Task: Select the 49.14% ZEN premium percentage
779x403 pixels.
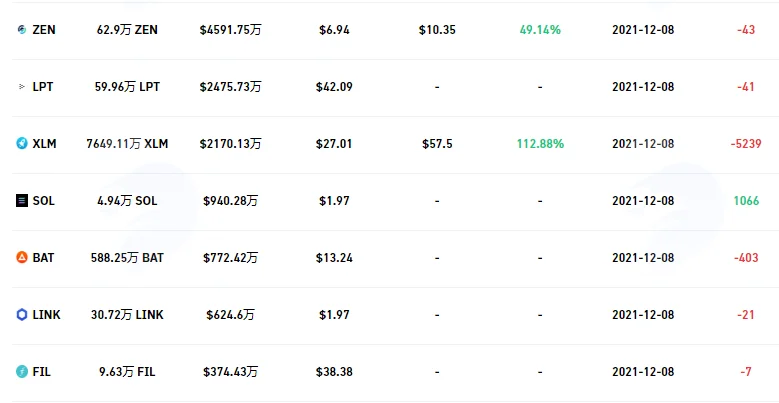Action: click(x=540, y=30)
